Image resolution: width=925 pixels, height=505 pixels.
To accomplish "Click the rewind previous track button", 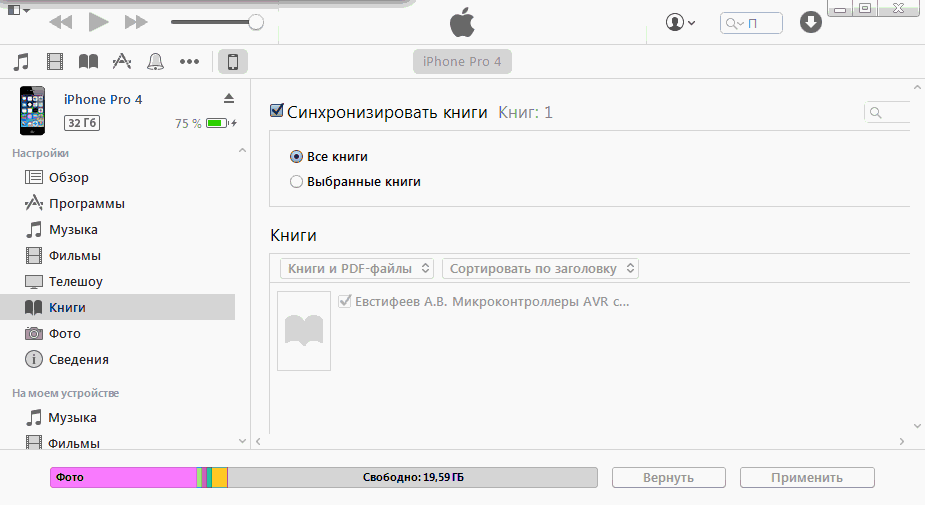I will [60, 22].
